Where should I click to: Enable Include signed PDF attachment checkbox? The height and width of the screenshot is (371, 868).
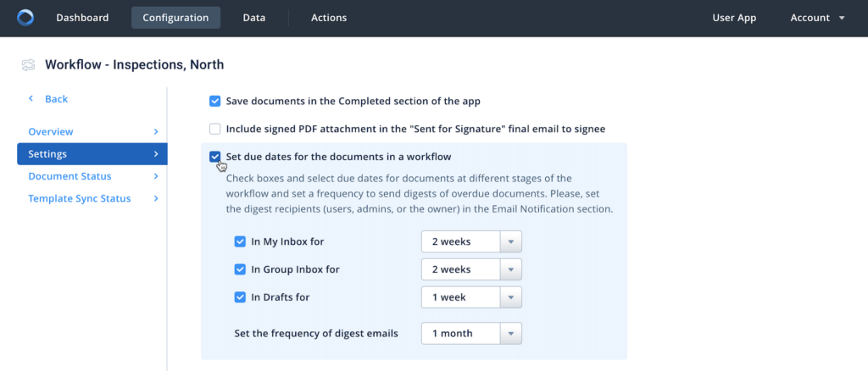click(x=215, y=129)
